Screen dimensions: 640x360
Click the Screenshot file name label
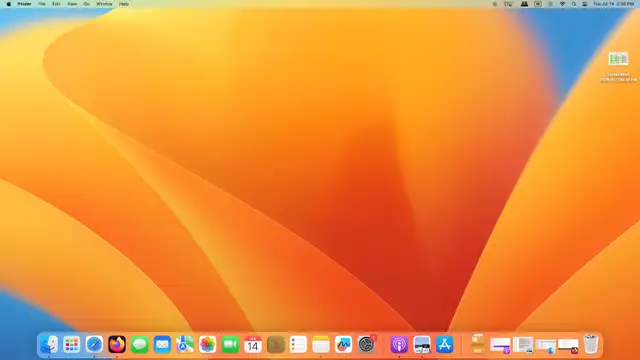618,77
